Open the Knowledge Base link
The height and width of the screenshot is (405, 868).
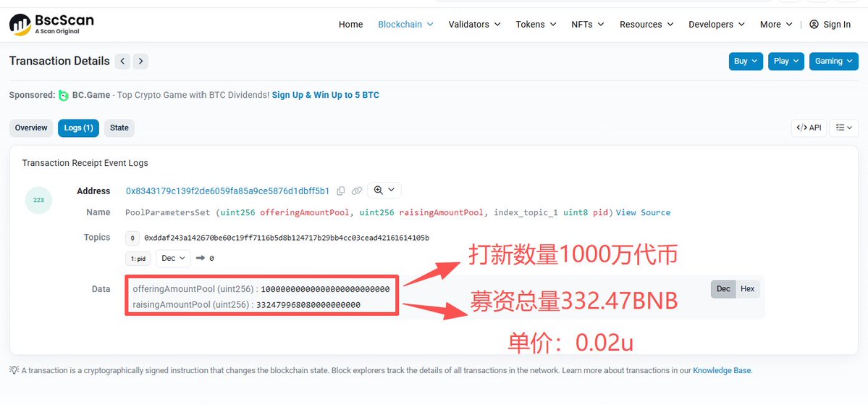click(722, 370)
